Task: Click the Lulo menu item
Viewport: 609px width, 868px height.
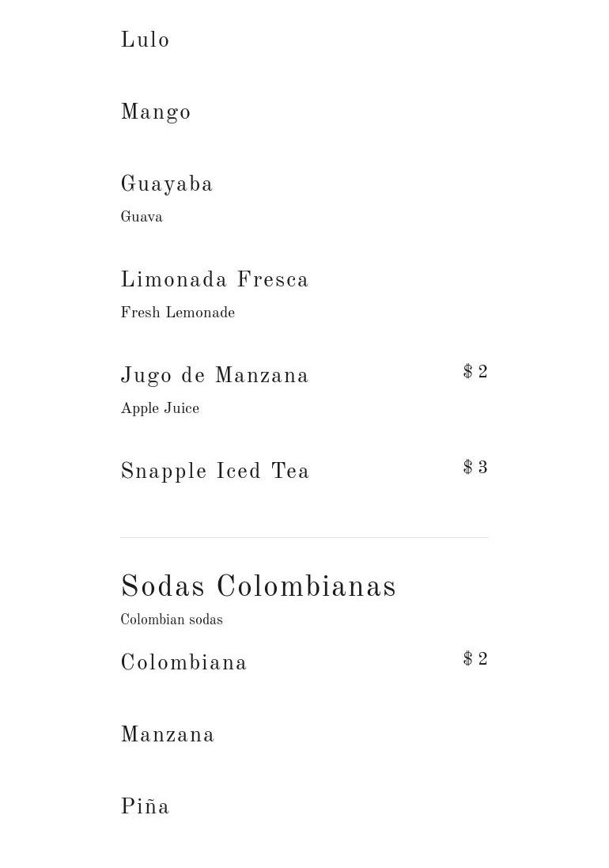Action: click(x=145, y=40)
